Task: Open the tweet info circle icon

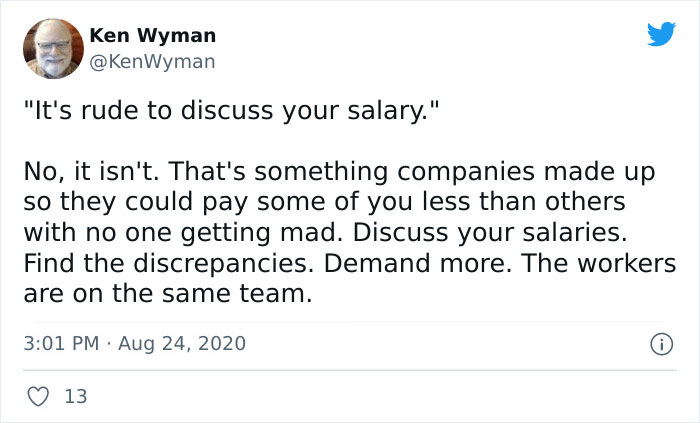Action: [660, 344]
